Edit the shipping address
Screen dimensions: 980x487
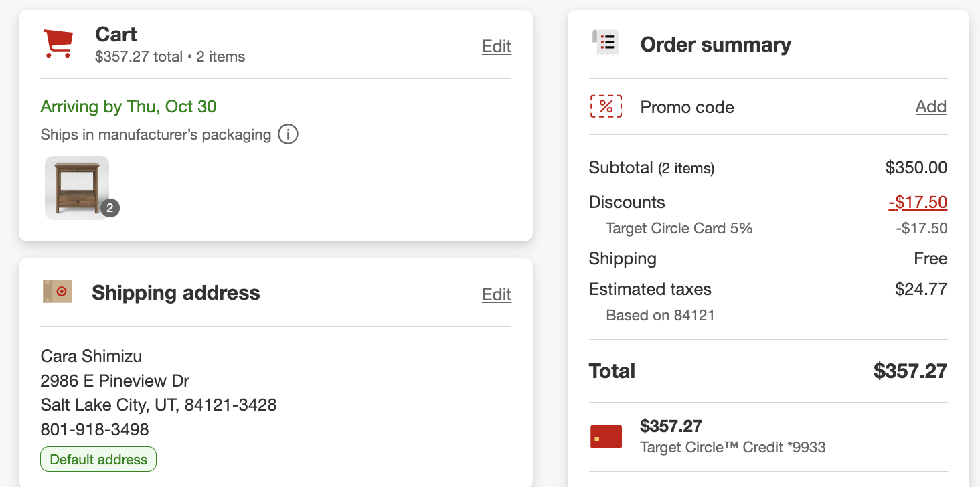[496, 294]
